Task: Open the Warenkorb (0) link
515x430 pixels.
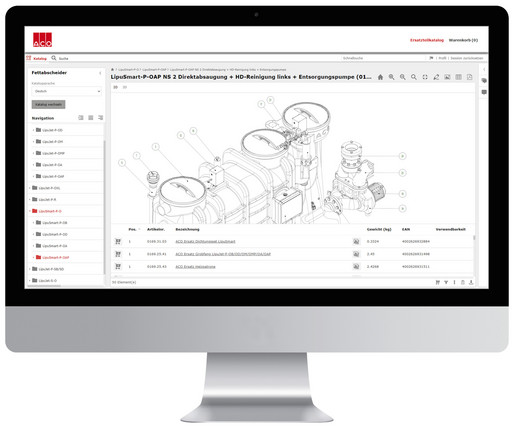Action: tap(463, 40)
